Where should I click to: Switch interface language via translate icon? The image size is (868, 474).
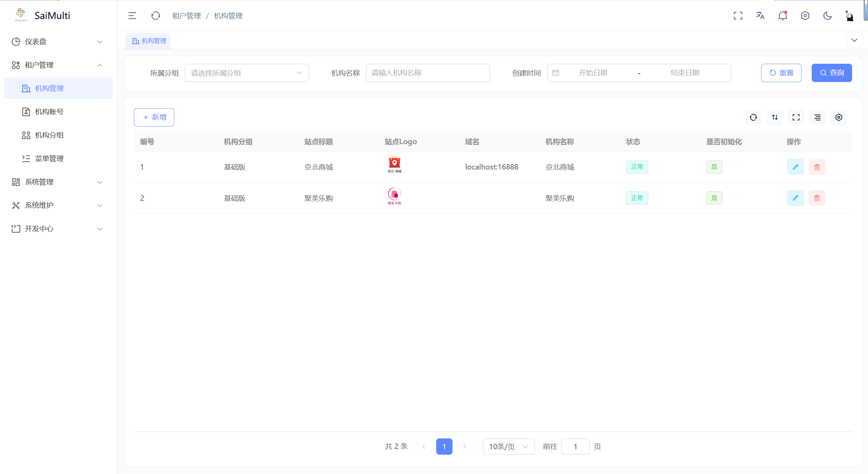760,16
